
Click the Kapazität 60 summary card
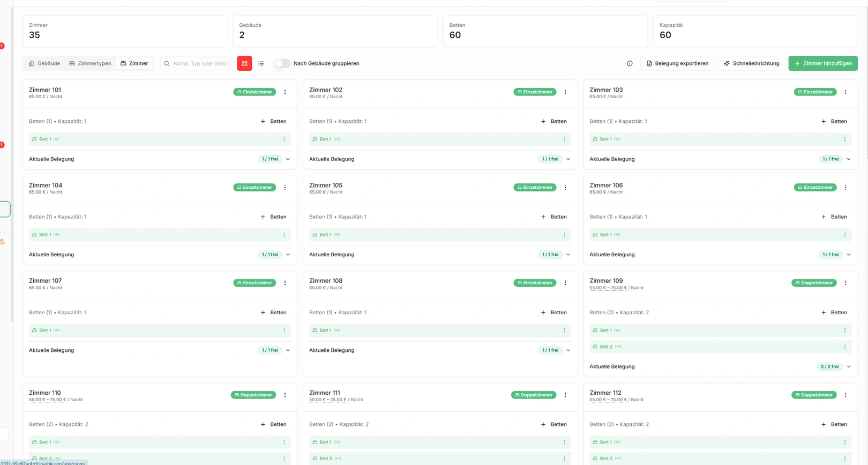tap(755, 31)
